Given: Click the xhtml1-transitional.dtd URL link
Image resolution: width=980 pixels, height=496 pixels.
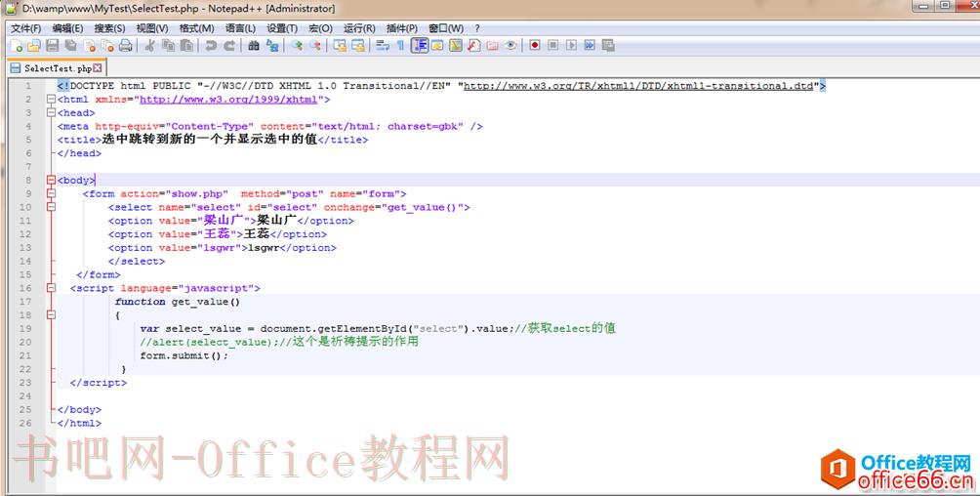Looking at the screenshot, I should (638, 86).
